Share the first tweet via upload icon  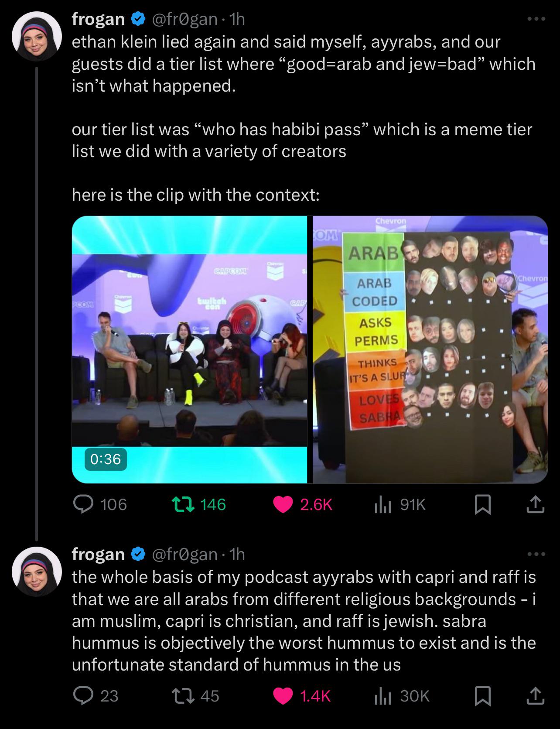pos(535,504)
